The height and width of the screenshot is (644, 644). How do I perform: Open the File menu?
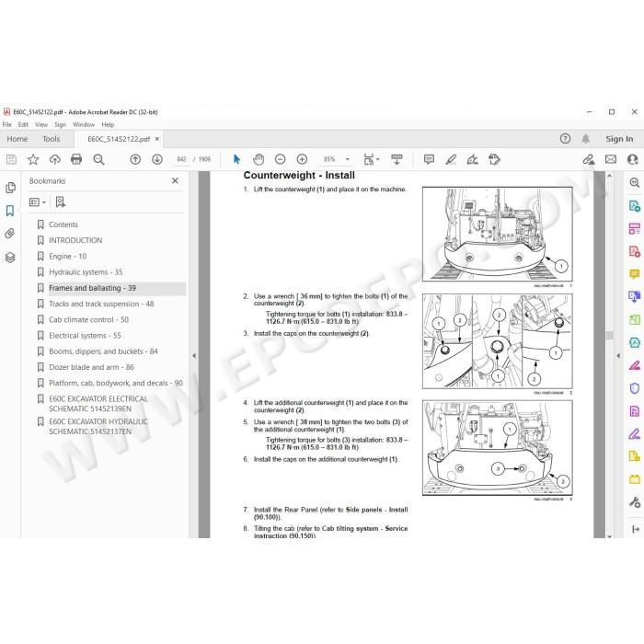[x=7, y=124]
